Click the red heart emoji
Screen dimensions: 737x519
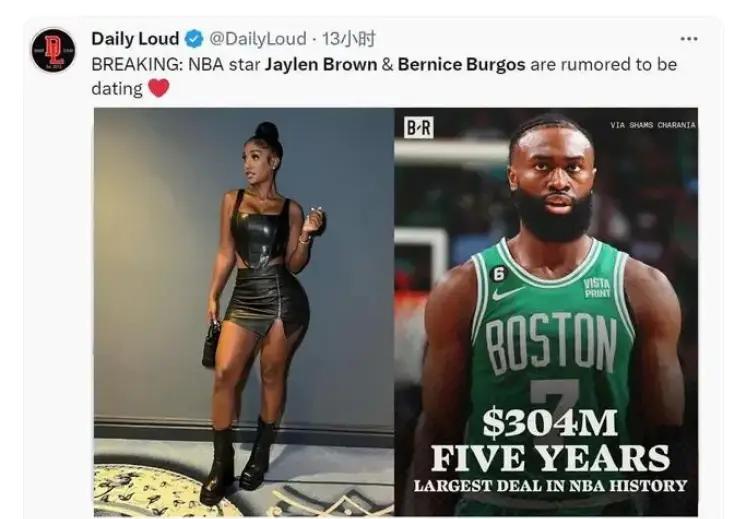[159, 88]
